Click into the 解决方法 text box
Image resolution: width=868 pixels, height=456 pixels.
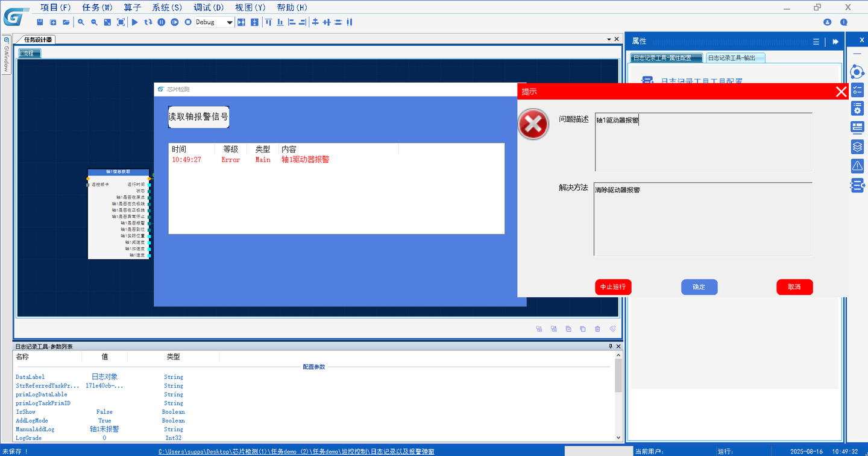tap(703, 219)
